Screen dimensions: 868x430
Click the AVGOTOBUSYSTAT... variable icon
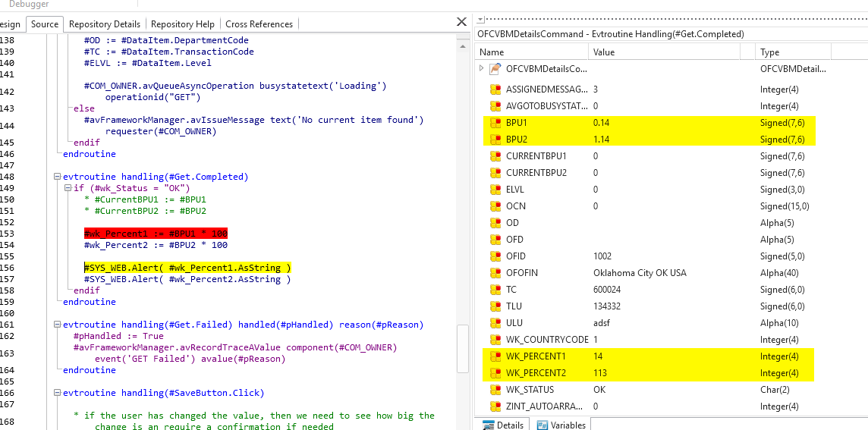495,106
